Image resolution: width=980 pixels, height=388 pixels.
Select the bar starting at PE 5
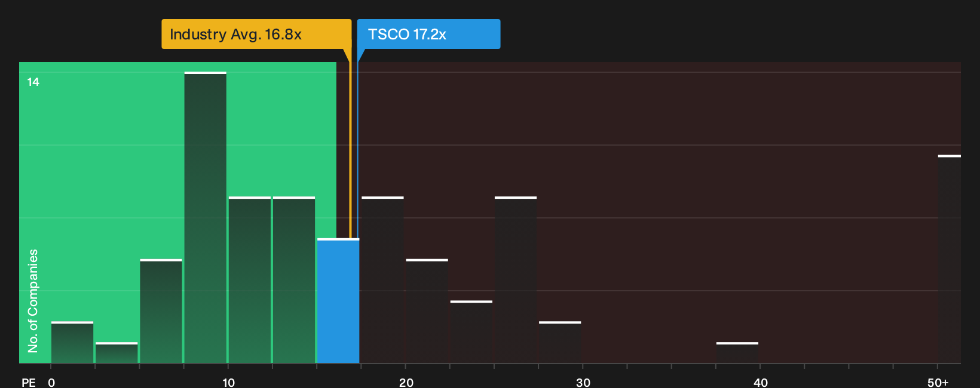[x=161, y=311]
